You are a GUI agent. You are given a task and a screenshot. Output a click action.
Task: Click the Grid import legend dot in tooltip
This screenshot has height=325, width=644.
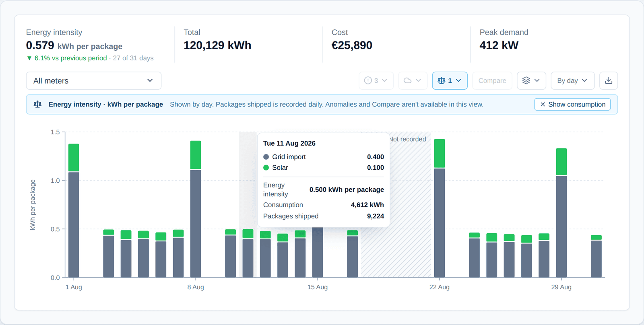point(266,157)
